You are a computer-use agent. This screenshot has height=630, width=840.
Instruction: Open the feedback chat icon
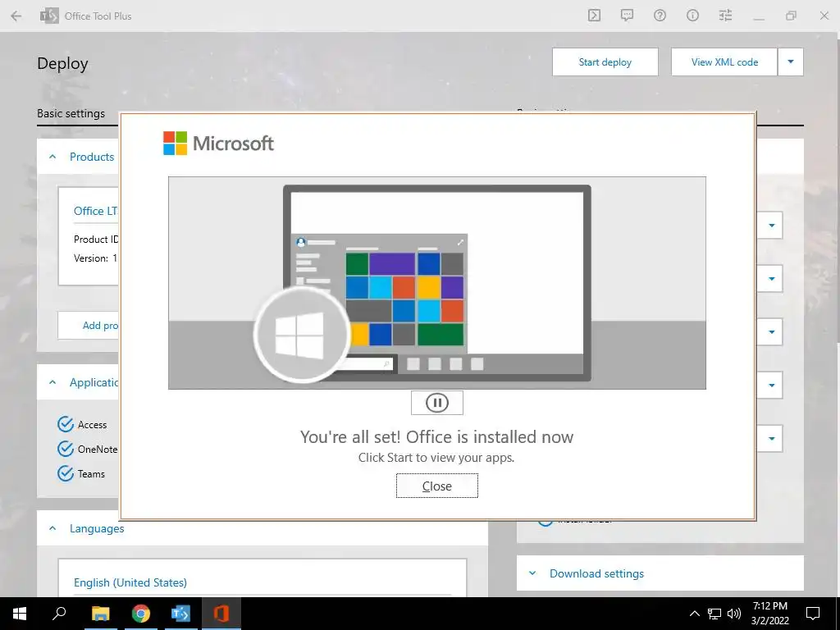pos(627,16)
